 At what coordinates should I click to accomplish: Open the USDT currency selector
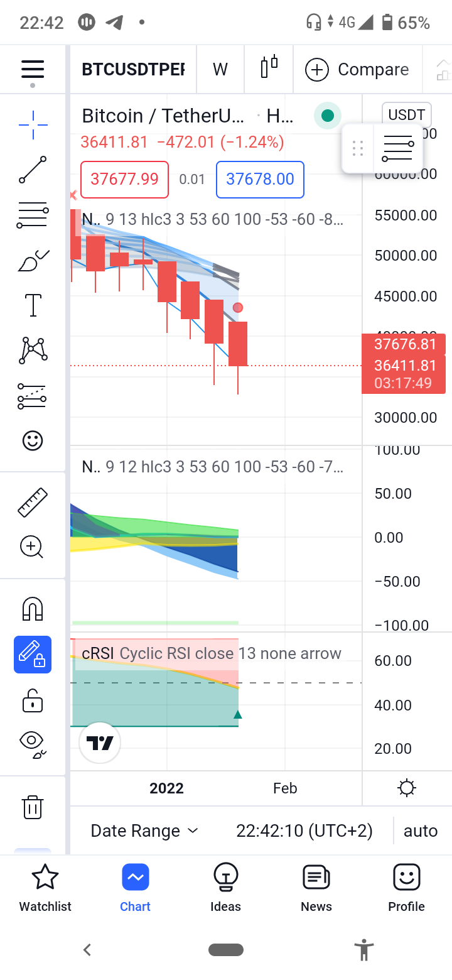pyautogui.click(x=406, y=115)
